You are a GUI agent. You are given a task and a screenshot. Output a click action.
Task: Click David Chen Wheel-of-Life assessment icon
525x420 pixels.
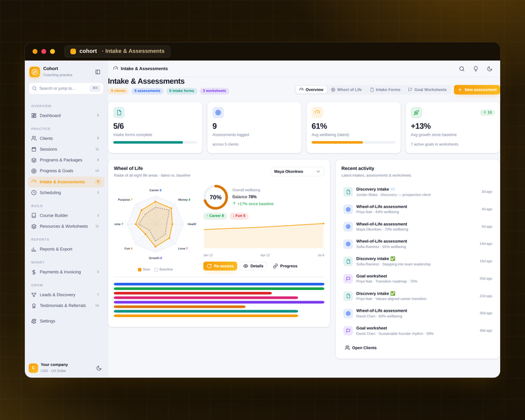coord(348,314)
